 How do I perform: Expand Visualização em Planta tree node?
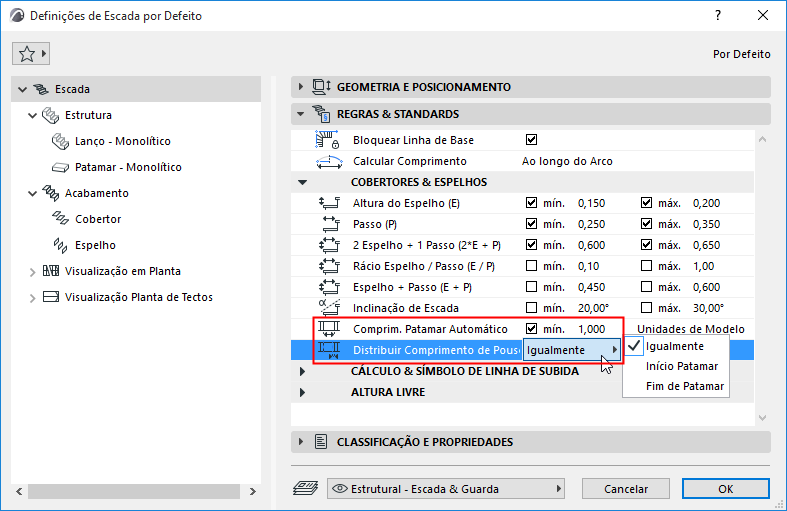pos(33,272)
